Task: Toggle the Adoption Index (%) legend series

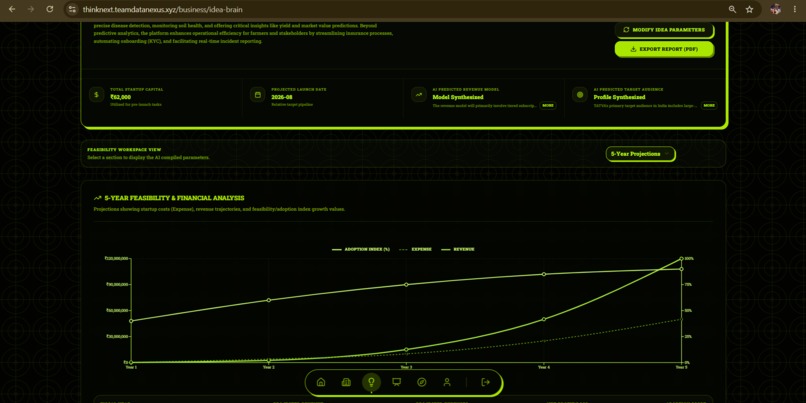Action: pos(361,249)
